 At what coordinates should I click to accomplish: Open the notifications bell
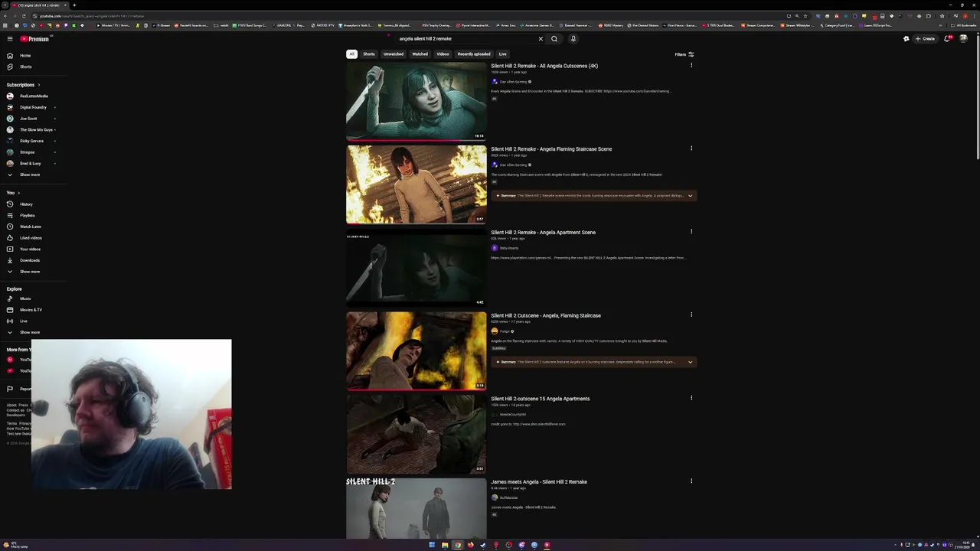[x=947, y=38]
